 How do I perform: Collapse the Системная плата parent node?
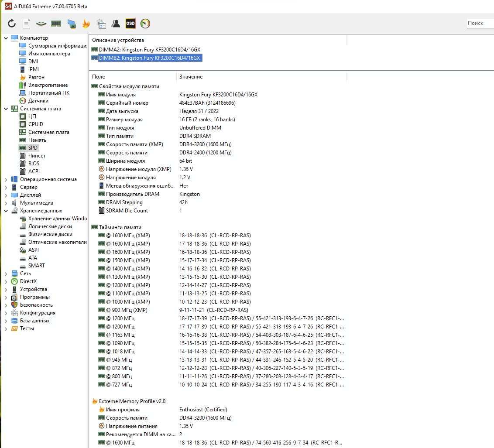point(6,109)
